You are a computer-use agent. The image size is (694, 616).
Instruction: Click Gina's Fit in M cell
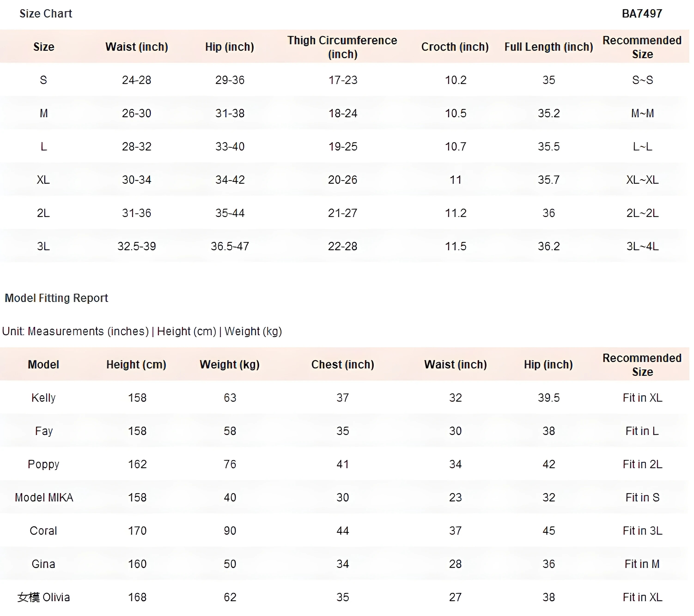click(x=642, y=564)
